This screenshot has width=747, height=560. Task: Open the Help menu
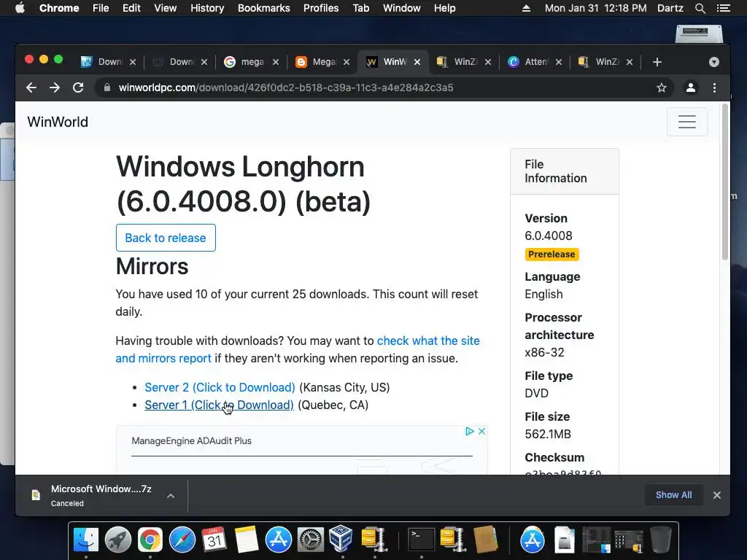coord(444,8)
